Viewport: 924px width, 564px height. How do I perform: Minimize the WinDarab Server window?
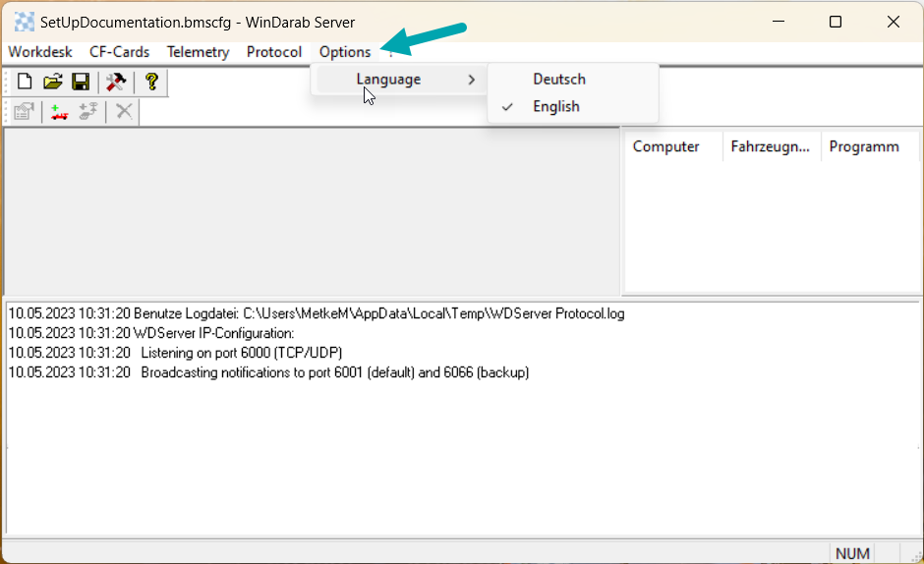tap(779, 22)
